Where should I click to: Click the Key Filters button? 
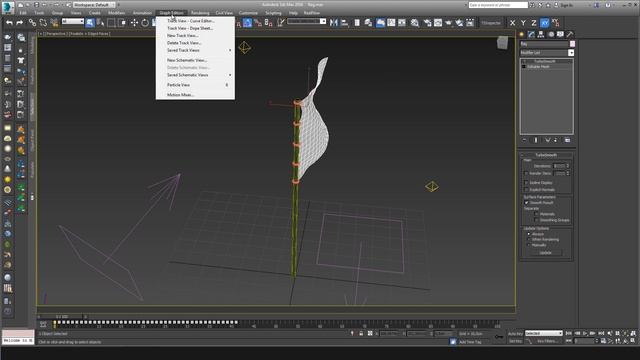(x=547, y=341)
